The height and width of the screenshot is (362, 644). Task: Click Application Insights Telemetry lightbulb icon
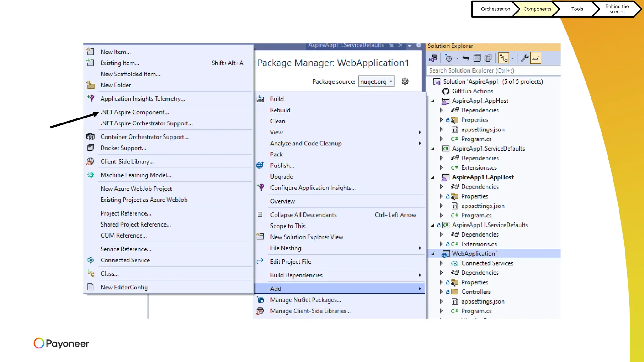pyautogui.click(x=91, y=98)
